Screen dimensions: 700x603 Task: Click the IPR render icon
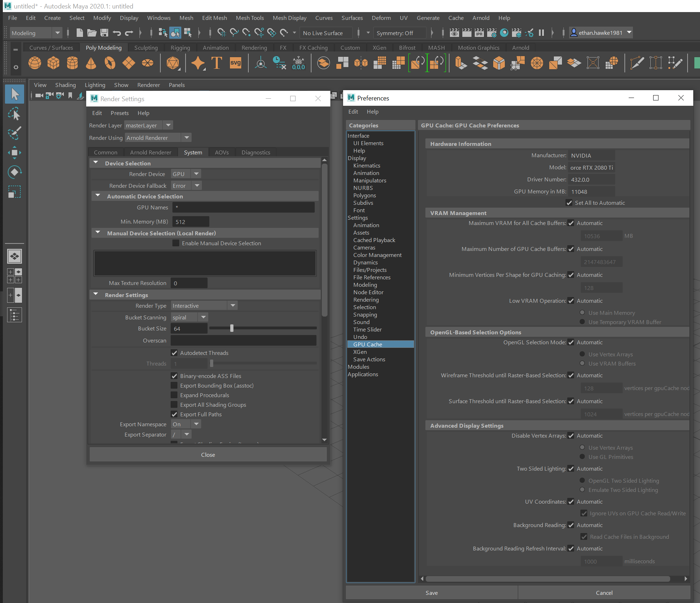click(479, 33)
